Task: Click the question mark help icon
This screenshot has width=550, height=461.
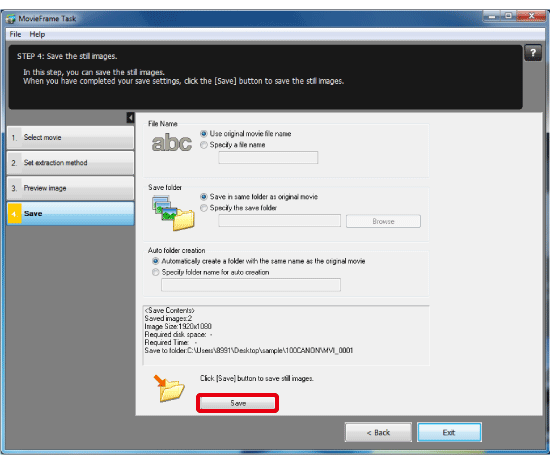Action: point(533,53)
